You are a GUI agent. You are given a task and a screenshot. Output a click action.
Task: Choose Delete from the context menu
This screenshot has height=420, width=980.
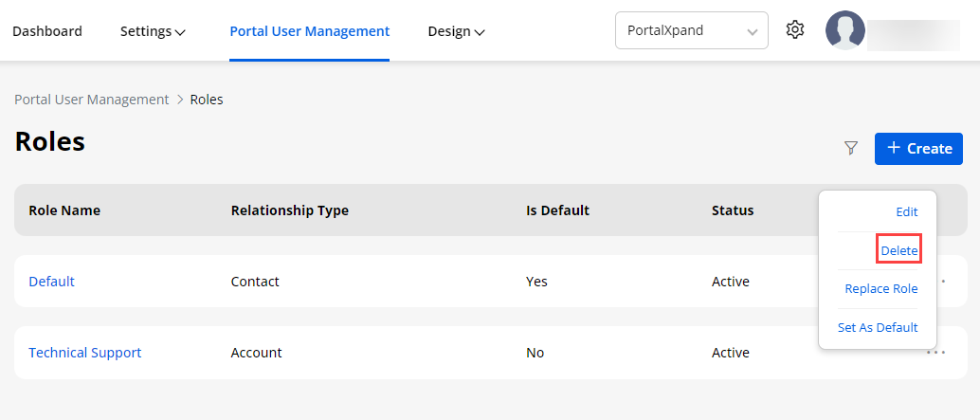(x=898, y=250)
